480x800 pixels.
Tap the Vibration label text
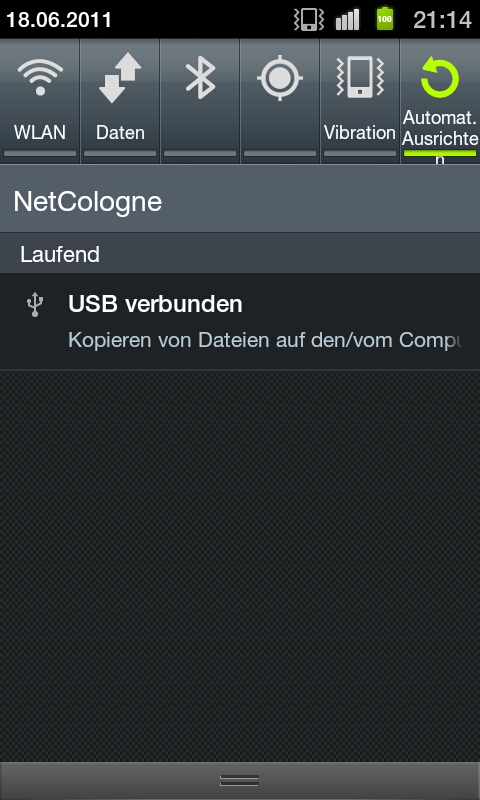(360, 132)
